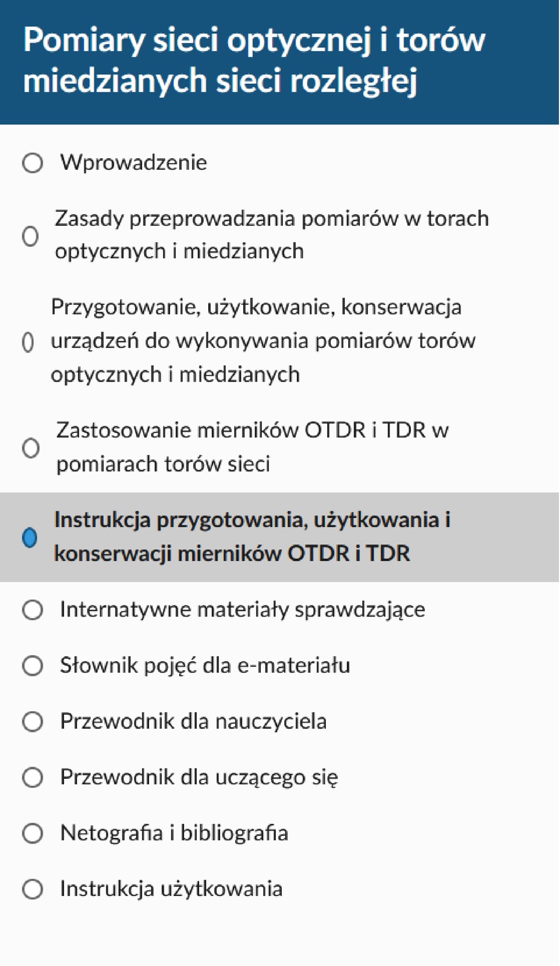Click the circle beside Przewodnik dla nauczyciela
This screenshot has height=966, width=560.
click(33, 721)
